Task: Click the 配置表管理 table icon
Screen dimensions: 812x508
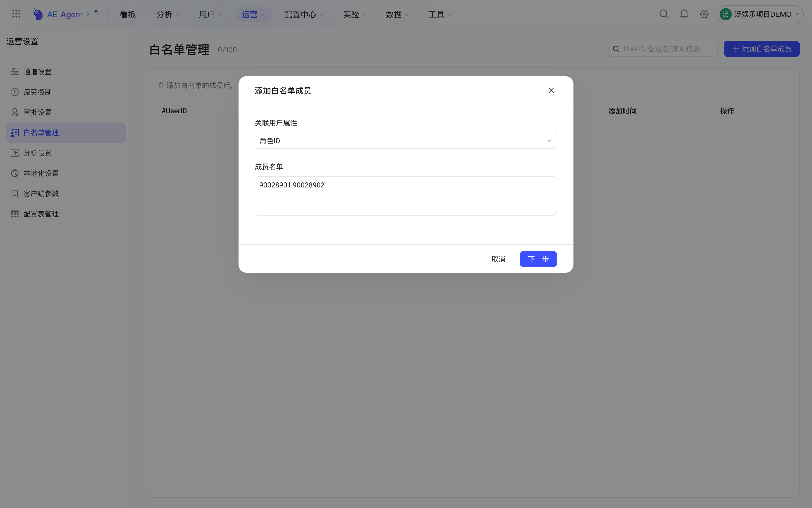Action: [14, 214]
